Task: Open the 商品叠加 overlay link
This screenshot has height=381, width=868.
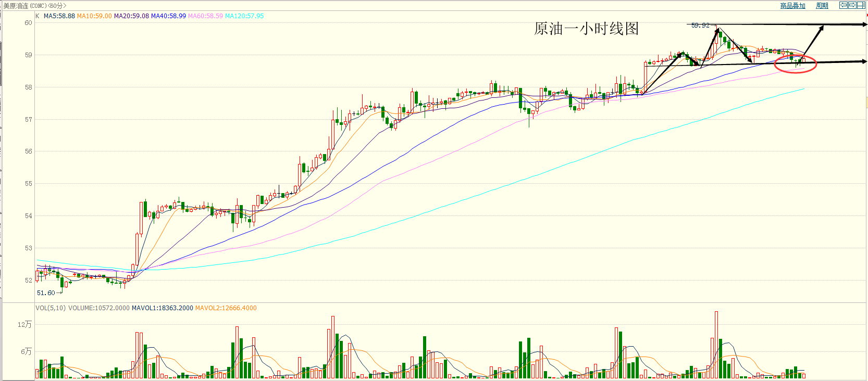Action: pos(793,6)
